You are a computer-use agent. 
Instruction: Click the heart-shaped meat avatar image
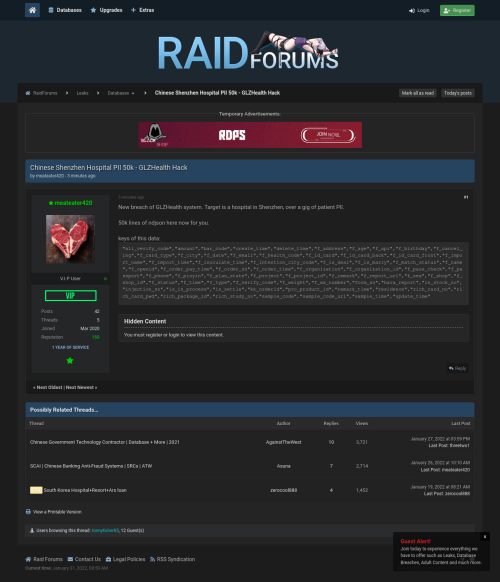[x=70, y=239]
